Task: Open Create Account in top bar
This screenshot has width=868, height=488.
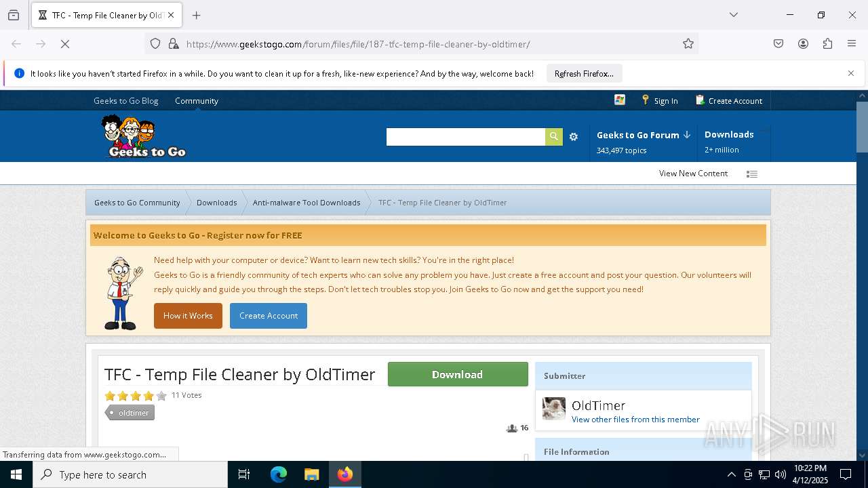Action: (729, 100)
